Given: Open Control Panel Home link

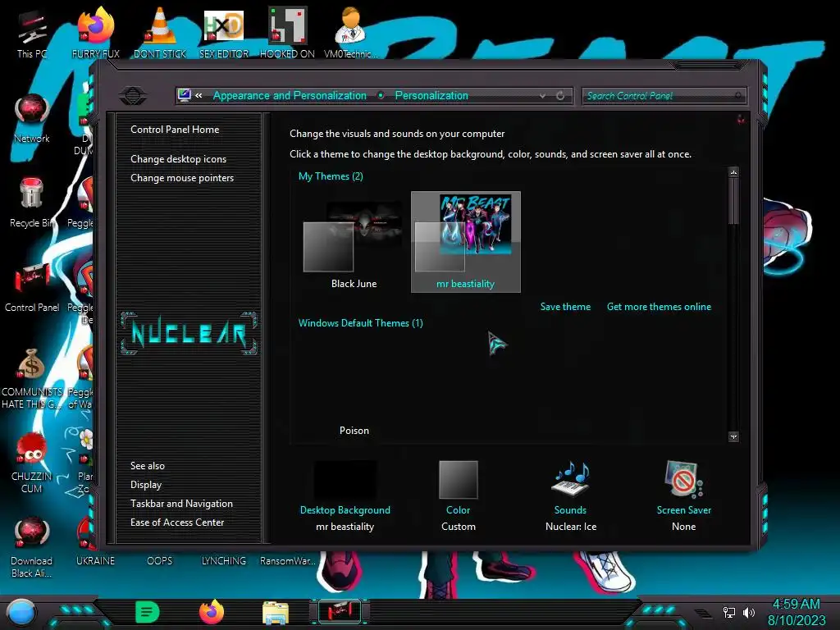Looking at the screenshot, I should [x=175, y=129].
